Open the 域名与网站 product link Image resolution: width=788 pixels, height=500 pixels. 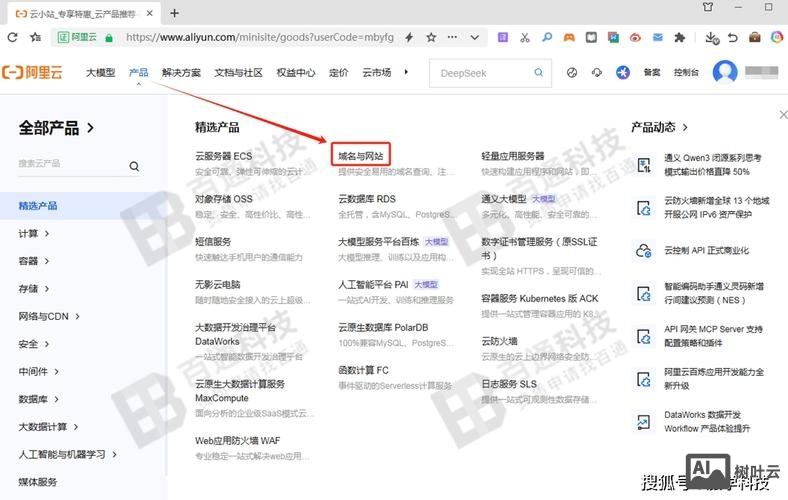[361, 156]
